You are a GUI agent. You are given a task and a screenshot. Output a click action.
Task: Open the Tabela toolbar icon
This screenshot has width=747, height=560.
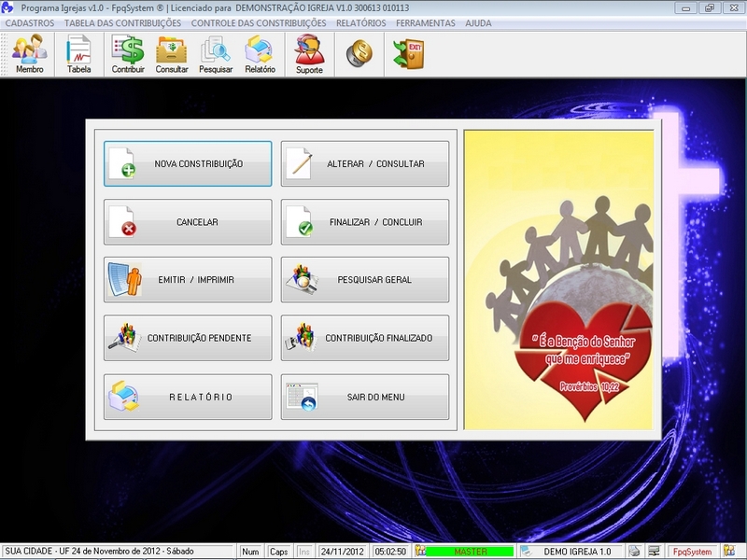point(78,54)
